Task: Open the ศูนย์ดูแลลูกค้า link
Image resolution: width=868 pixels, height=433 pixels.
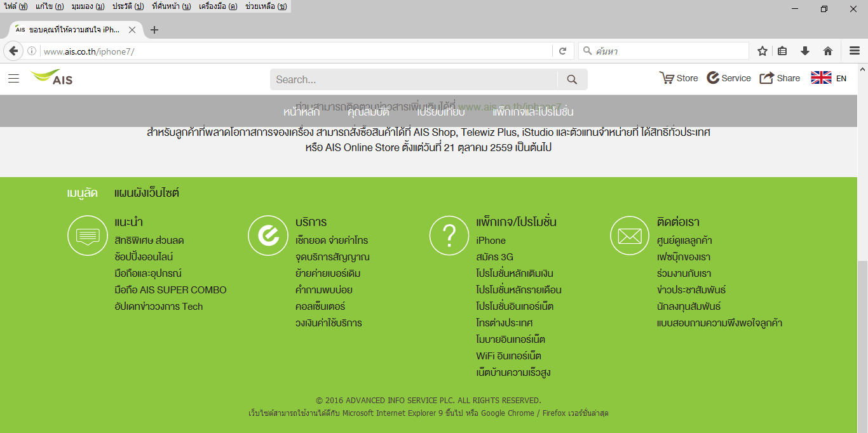Action: [684, 241]
